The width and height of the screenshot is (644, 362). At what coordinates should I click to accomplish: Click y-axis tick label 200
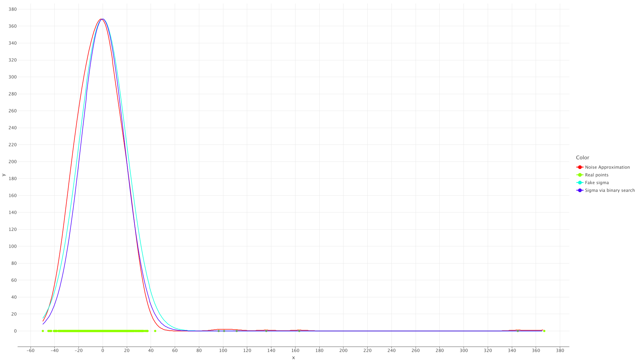(12, 162)
